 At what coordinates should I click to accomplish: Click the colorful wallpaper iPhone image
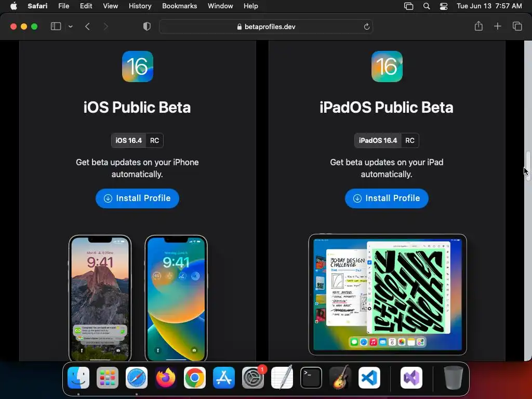[176, 298]
